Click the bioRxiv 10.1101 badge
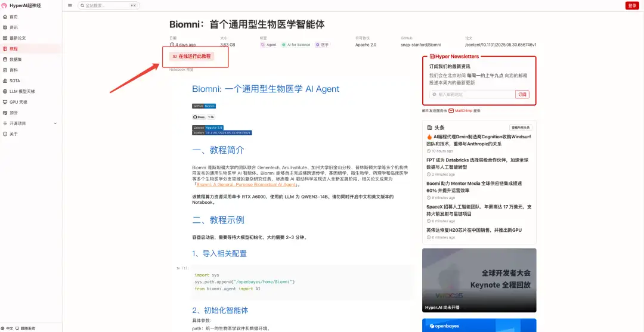 tap(222, 133)
